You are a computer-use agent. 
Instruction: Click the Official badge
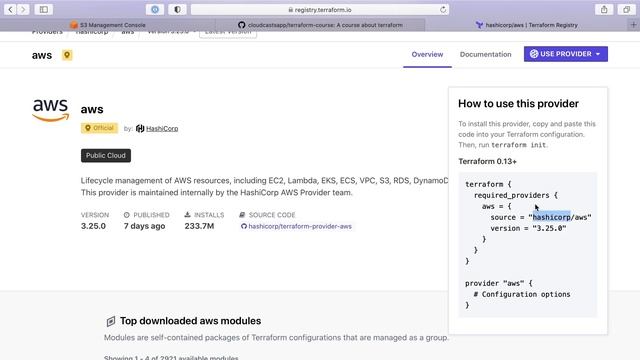pyautogui.click(x=99, y=128)
